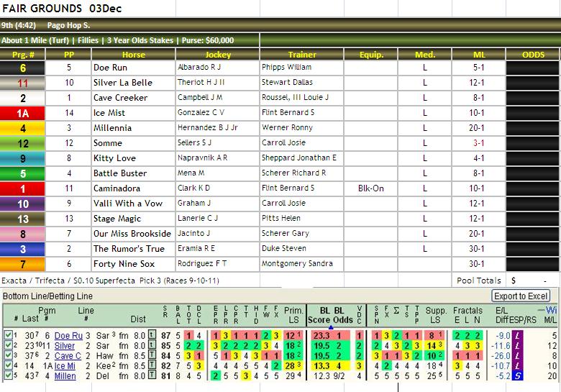Open the Silver horse link
The width and height of the screenshot is (561, 392).
[x=65, y=346]
